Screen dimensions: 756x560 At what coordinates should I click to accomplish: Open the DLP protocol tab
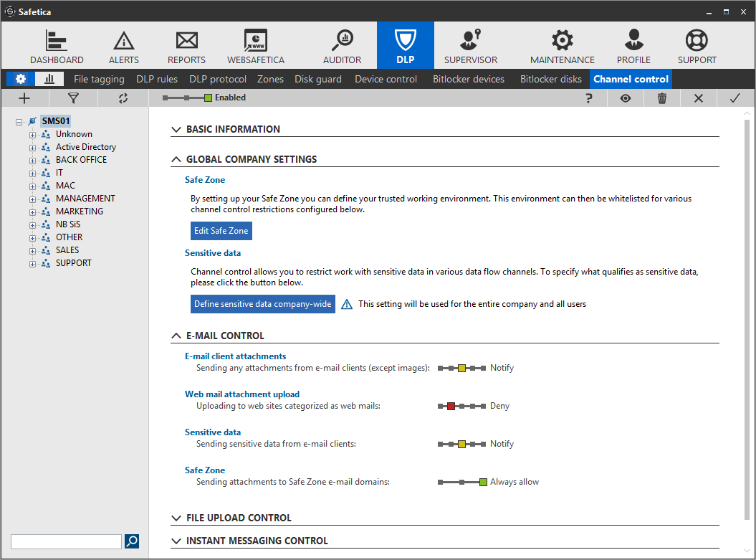217,79
